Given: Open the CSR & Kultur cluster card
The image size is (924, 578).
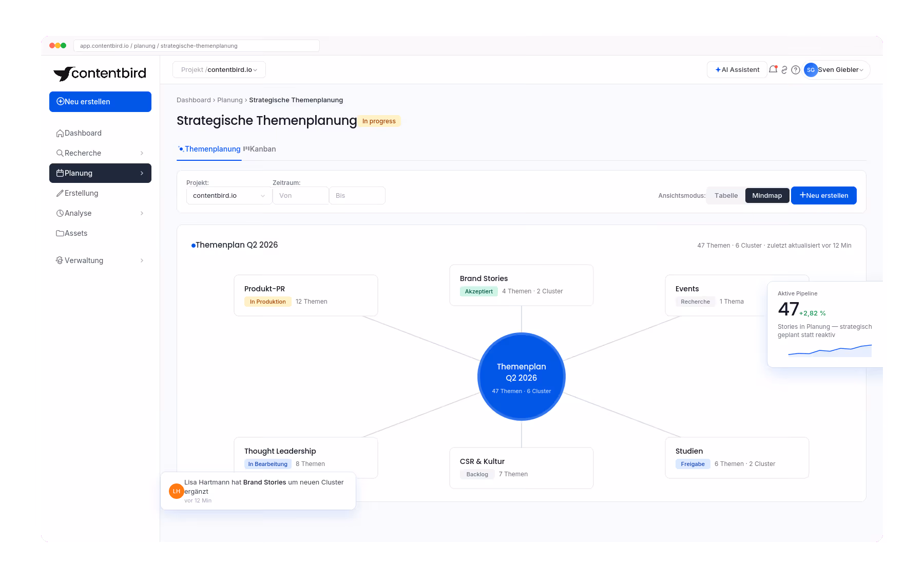Looking at the screenshot, I should tap(522, 468).
